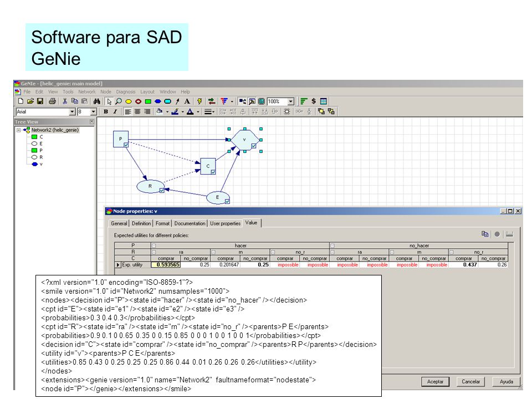Viewport: 532px width, 399px height.
Task: Select the arrow pointer tool
Action: (109, 101)
